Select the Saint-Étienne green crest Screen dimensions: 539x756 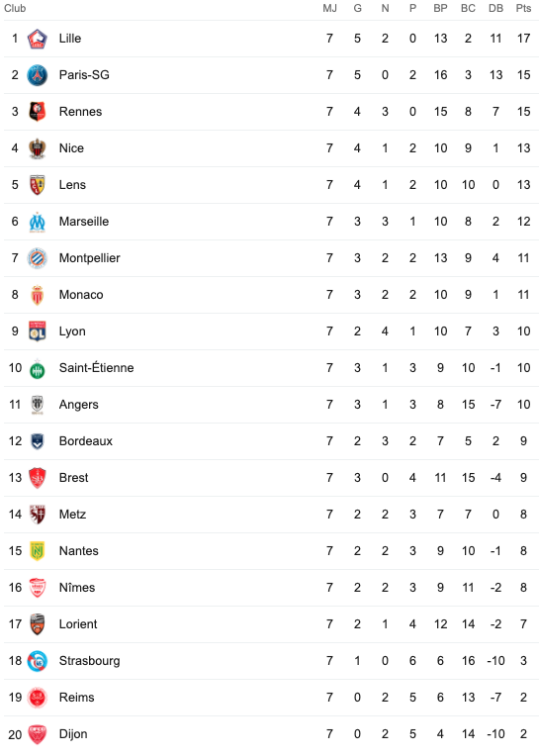pyautogui.click(x=38, y=369)
